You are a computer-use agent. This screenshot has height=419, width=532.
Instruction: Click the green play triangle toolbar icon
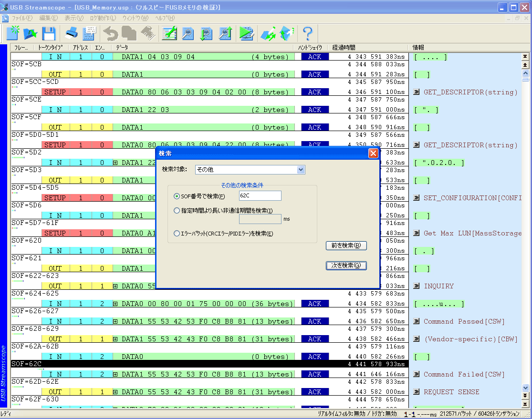[246, 33]
